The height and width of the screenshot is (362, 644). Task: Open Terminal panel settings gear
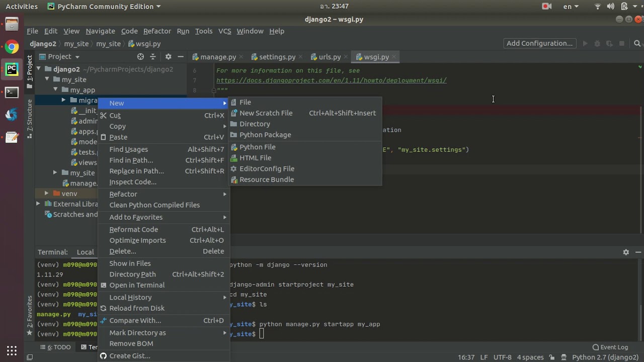click(626, 252)
